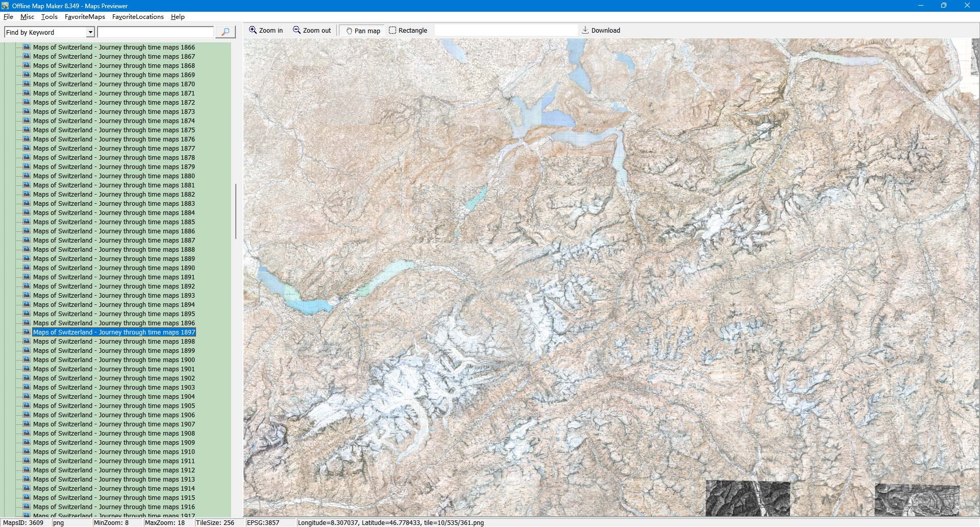Open the File menu
980x527 pixels.
pyautogui.click(x=8, y=17)
